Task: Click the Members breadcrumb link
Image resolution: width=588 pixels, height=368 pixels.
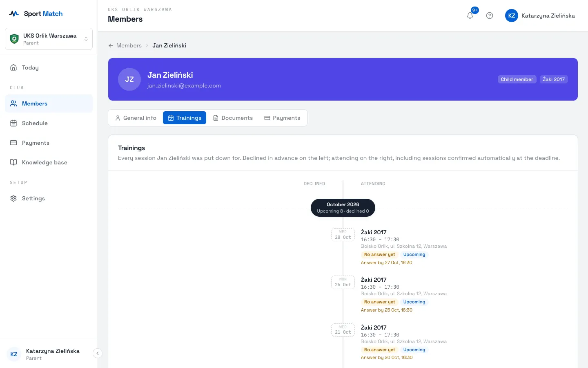Action: (x=129, y=45)
